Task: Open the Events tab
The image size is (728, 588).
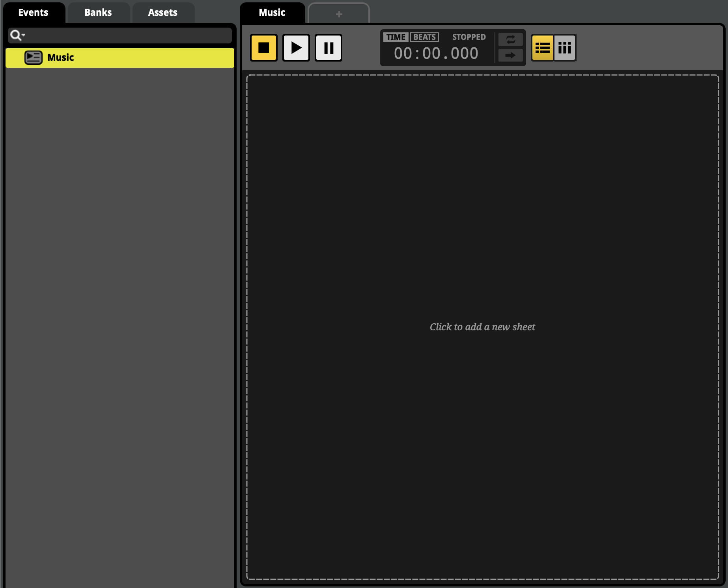Action: pyautogui.click(x=34, y=13)
